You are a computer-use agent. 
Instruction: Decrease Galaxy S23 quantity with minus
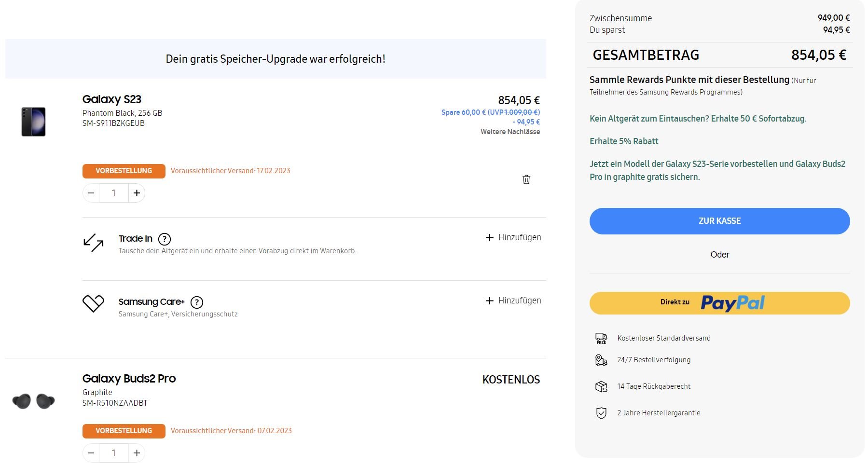point(91,193)
